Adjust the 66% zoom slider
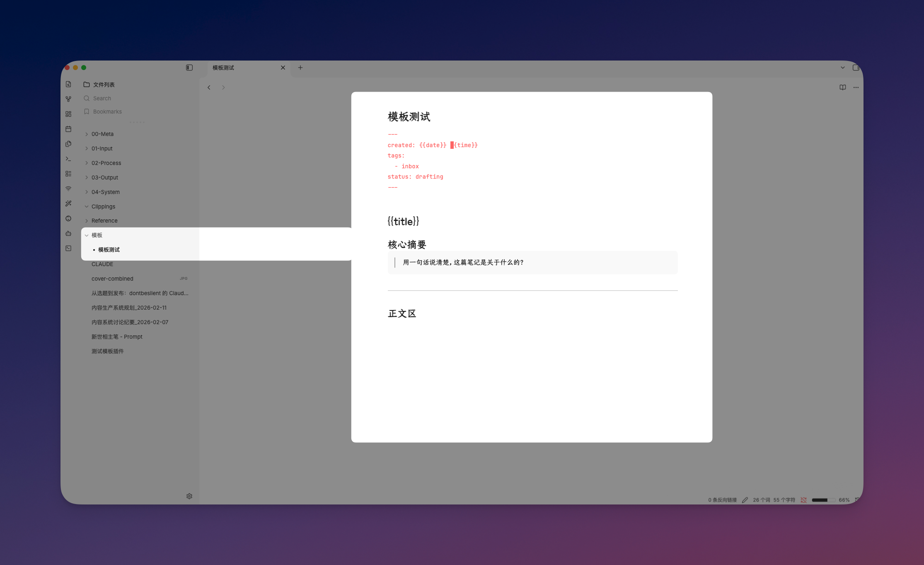 823,500
